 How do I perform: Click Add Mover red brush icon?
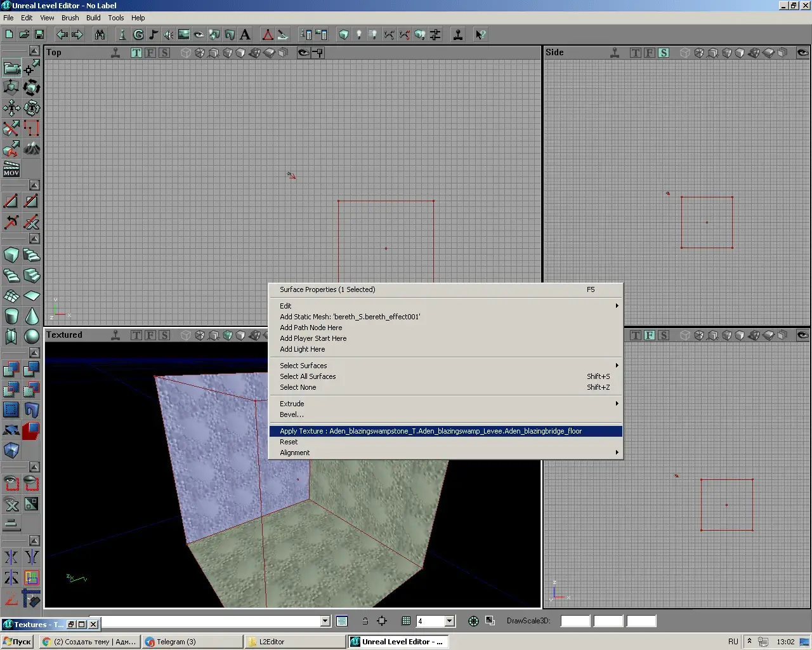click(32, 430)
